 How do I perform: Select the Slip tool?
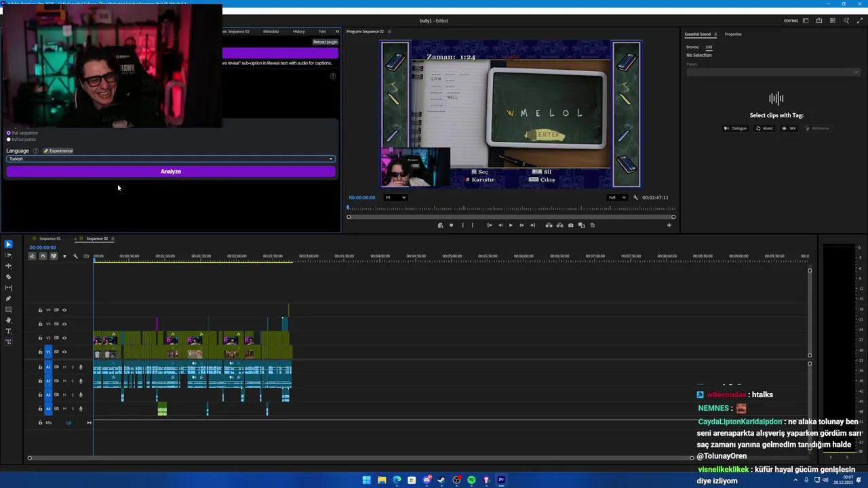pos(8,287)
